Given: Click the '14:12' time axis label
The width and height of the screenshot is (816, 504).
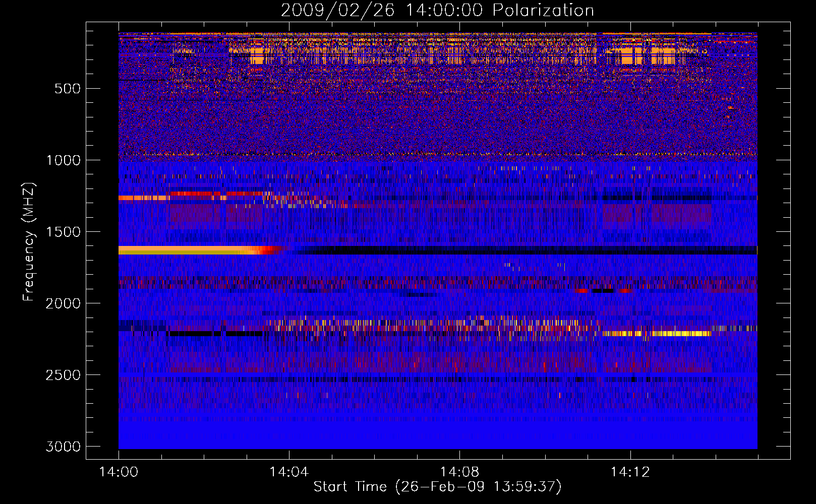Looking at the screenshot, I should coord(630,472).
